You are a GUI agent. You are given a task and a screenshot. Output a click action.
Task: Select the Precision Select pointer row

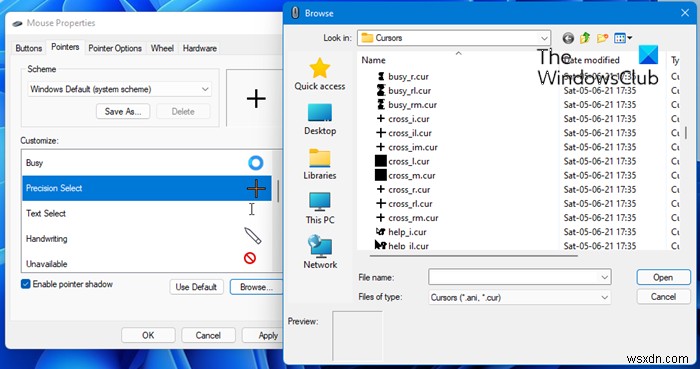(x=147, y=188)
